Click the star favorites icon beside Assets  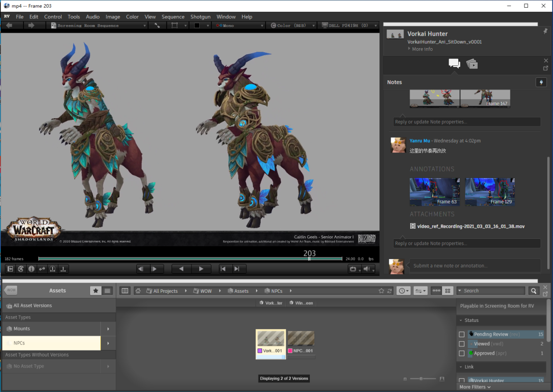(96, 291)
